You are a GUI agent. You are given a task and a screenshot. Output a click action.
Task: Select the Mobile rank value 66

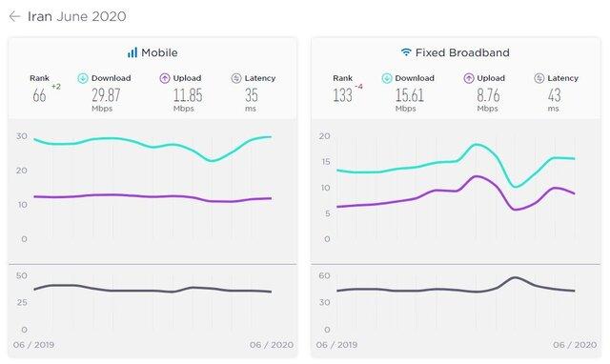[x=39, y=95]
